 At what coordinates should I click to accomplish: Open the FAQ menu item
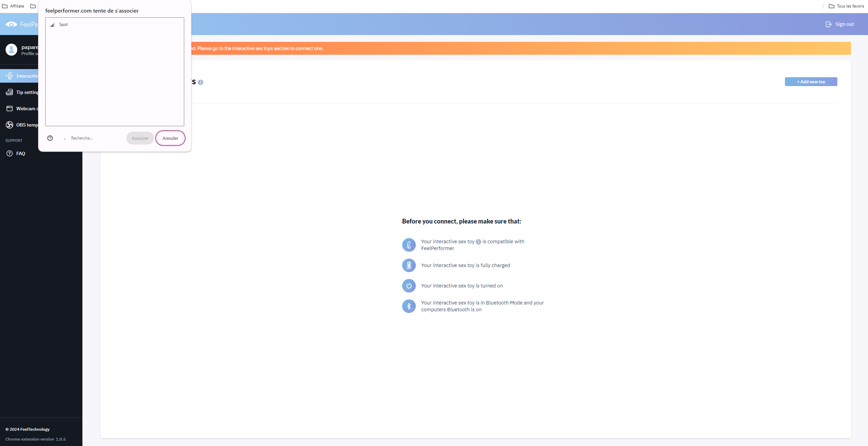coord(20,153)
